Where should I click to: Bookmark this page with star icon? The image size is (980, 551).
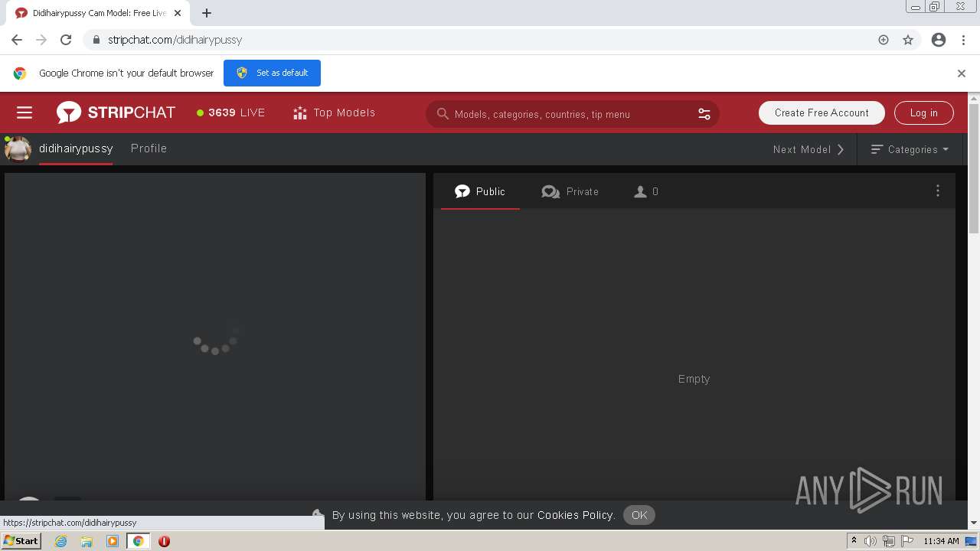(908, 40)
